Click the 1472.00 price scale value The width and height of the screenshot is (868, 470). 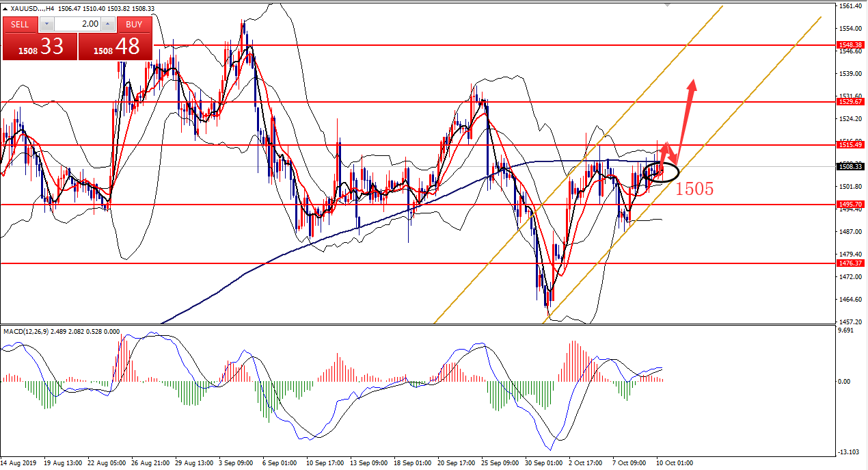pos(851,276)
